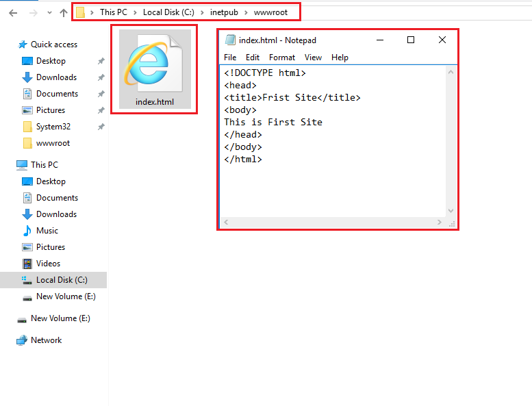This screenshot has height=406, width=532.
Task: Click the pin icon next to System32
Action: pyautogui.click(x=101, y=127)
